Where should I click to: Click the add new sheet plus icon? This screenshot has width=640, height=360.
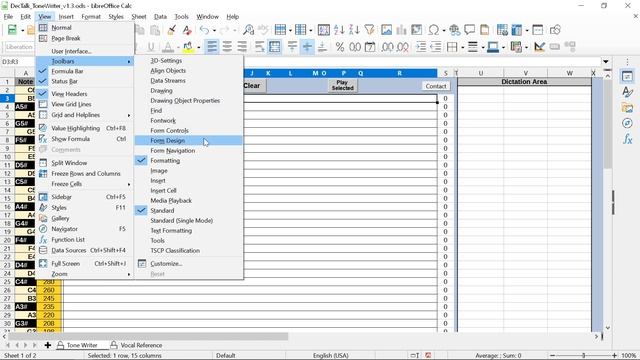[x=48, y=345]
